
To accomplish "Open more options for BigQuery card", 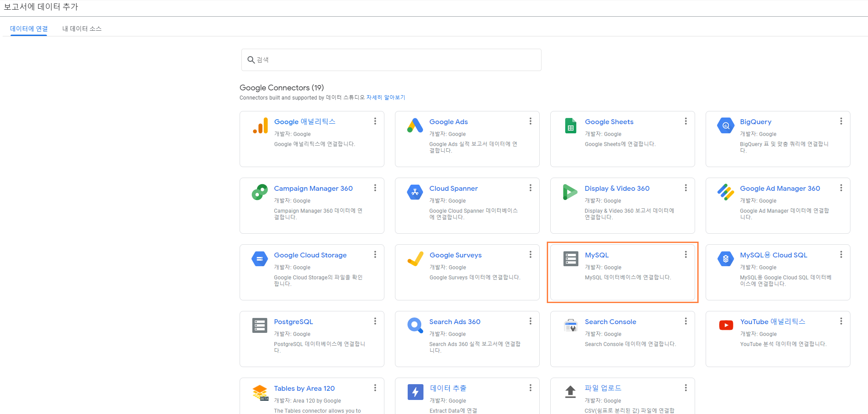I will tap(841, 121).
